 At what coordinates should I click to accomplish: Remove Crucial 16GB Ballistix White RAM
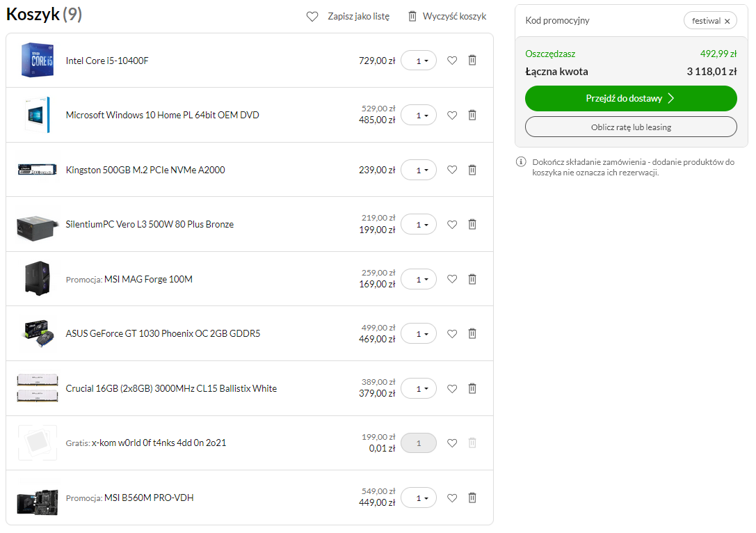(472, 388)
